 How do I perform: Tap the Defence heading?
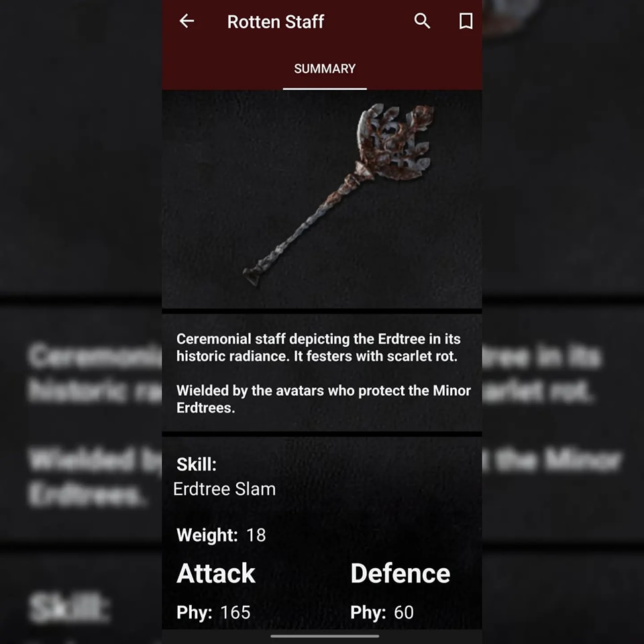[400, 574]
